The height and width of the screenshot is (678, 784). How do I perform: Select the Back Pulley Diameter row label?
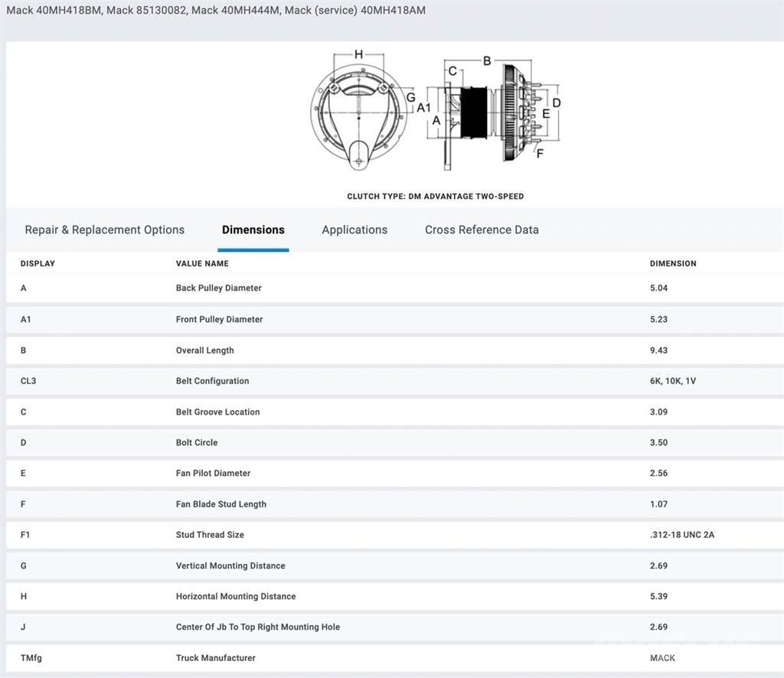(218, 288)
